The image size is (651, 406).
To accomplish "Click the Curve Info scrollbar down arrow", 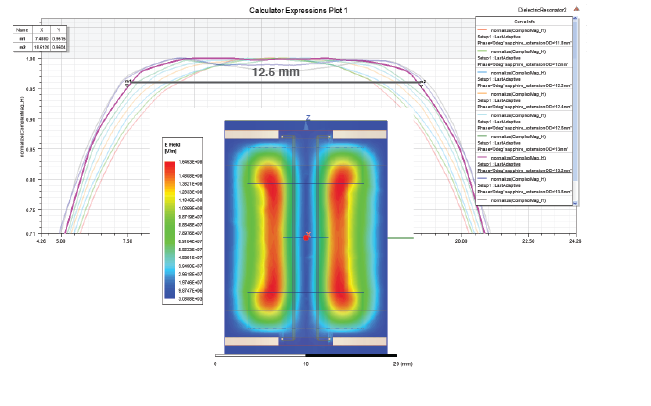I will 575,203.
